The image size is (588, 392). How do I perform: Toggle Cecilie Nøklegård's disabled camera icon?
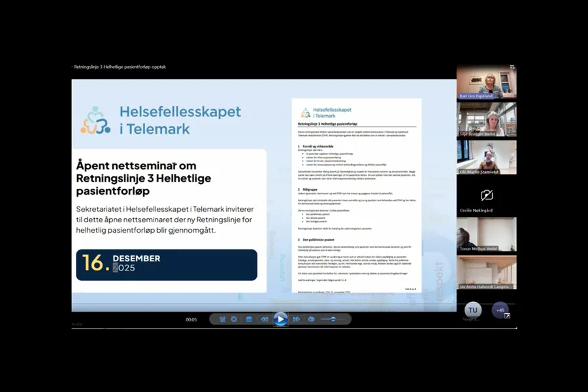[x=487, y=194]
